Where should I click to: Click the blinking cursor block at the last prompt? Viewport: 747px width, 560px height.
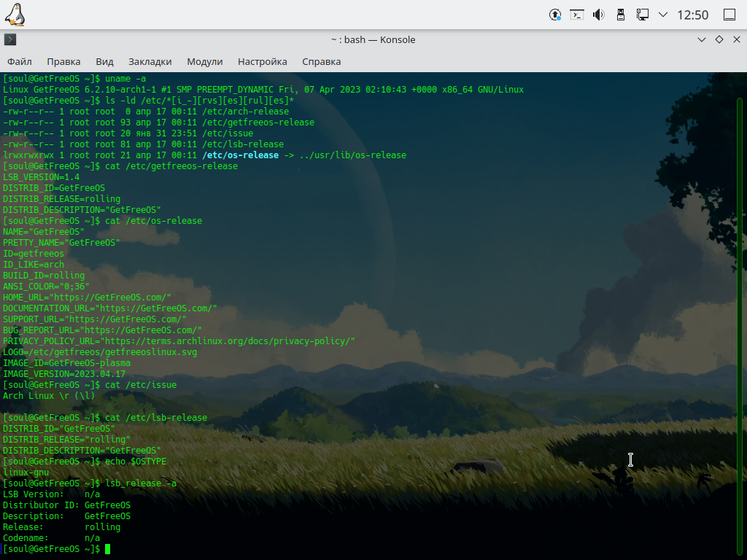coord(108,549)
